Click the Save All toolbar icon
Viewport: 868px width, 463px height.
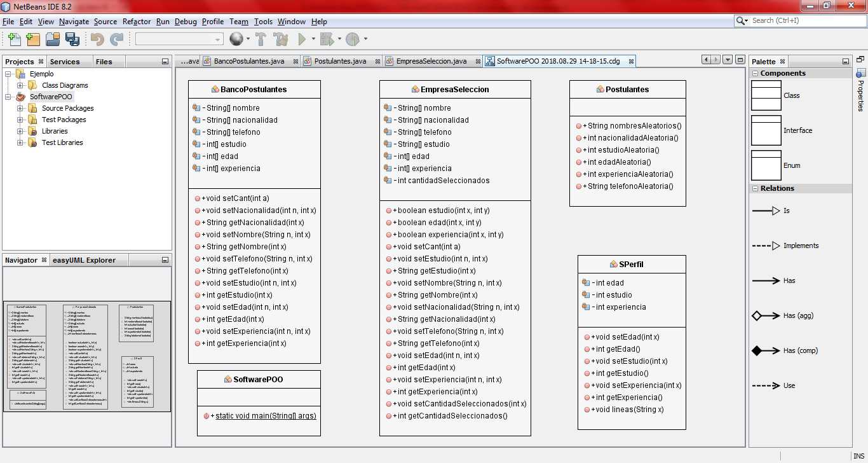point(73,39)
